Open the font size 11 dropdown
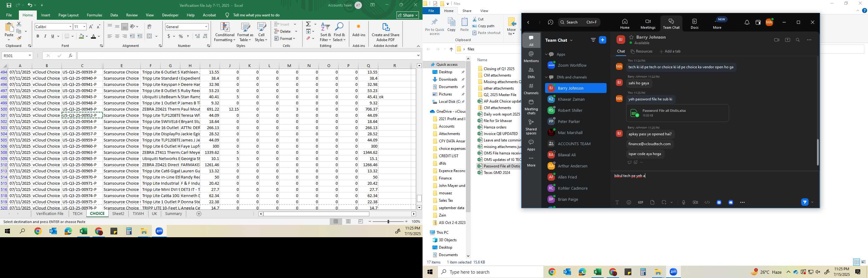The image size is (868, 278). (84, 27)
